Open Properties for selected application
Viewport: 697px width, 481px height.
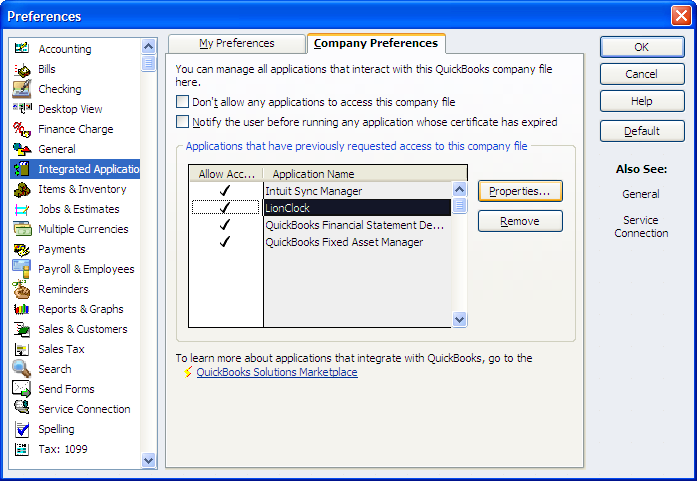point(520,191)
